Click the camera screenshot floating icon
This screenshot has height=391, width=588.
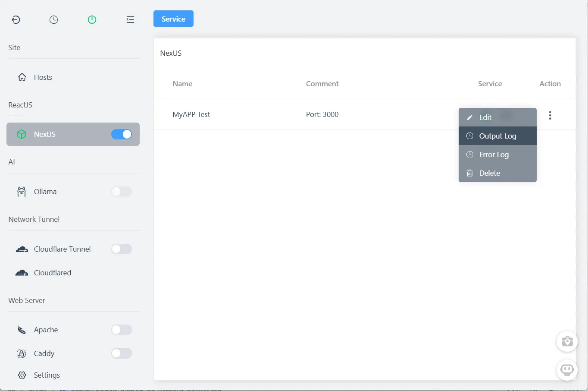(x=567, y=342)
